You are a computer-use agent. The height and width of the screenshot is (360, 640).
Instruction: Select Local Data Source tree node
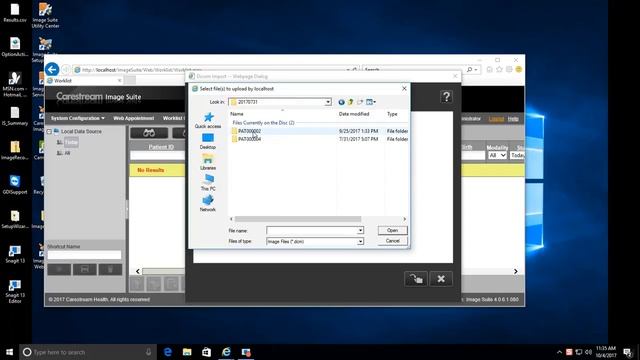coord(81,131)
